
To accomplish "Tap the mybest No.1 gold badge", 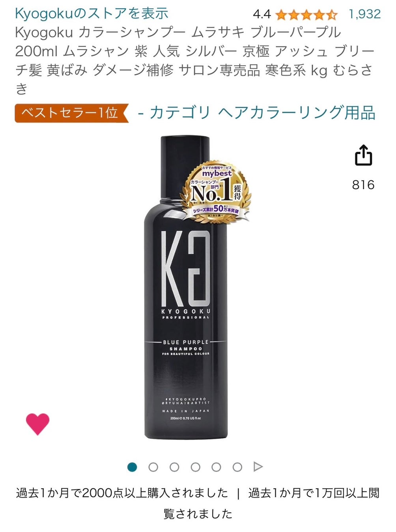I will pos(216,192).
